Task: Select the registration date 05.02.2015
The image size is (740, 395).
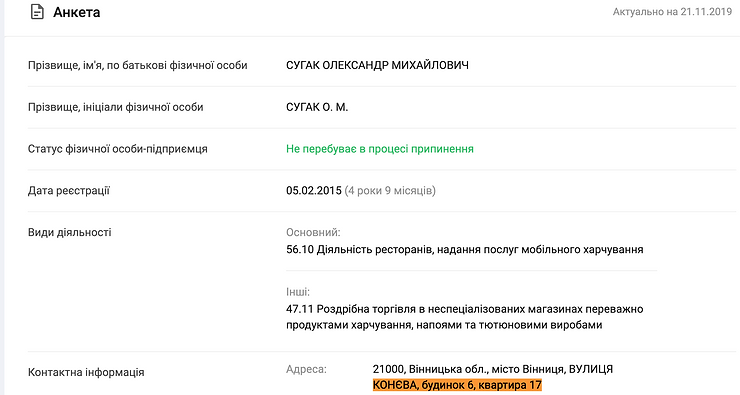Action: (313, 191)
